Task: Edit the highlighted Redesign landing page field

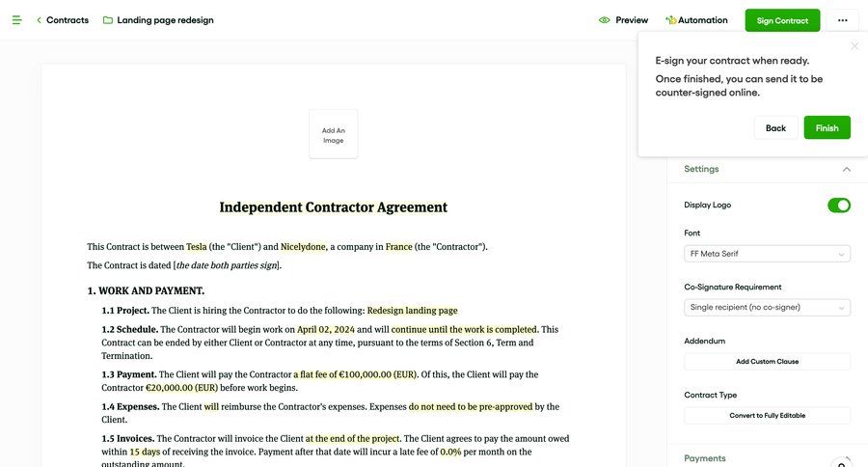Action: (412, 311)
